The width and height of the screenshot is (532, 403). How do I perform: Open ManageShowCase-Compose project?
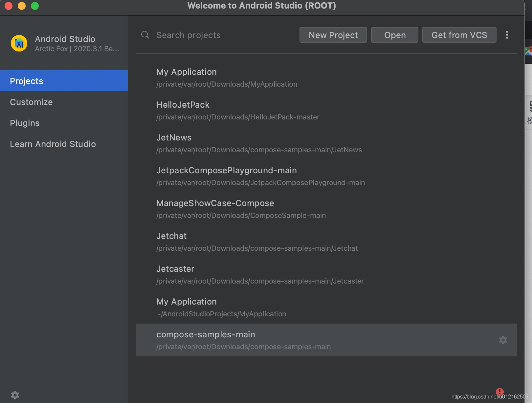tap(326, 209)
